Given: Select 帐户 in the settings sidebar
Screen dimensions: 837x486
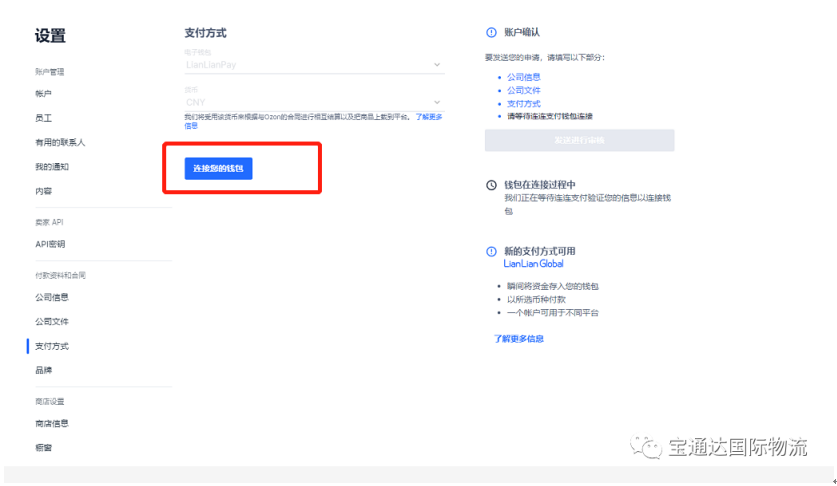Looking at the screenshot, I should coord(43,93).
